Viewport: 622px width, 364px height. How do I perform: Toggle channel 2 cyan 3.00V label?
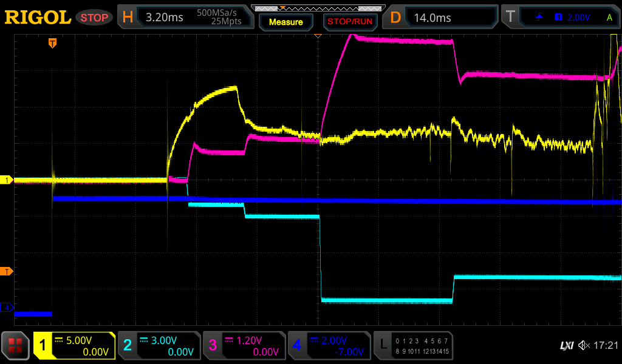coord(159,346)
